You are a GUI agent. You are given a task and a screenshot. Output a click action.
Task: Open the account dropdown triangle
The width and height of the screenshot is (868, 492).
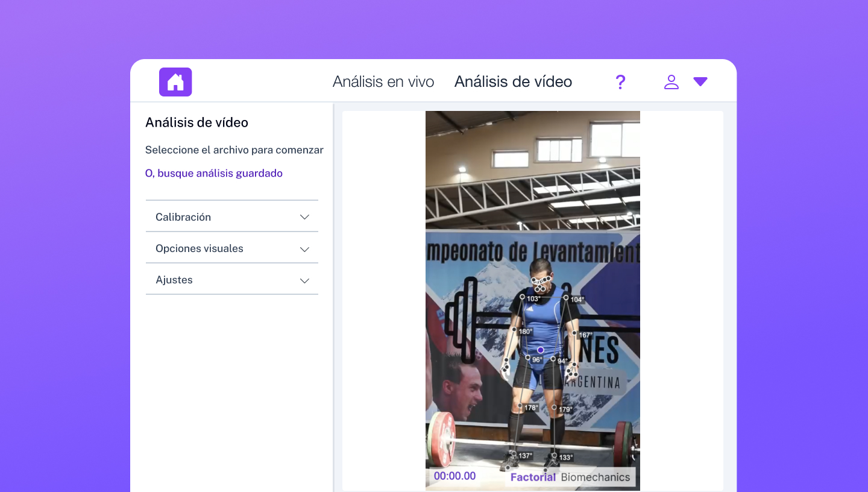(700, 82)
